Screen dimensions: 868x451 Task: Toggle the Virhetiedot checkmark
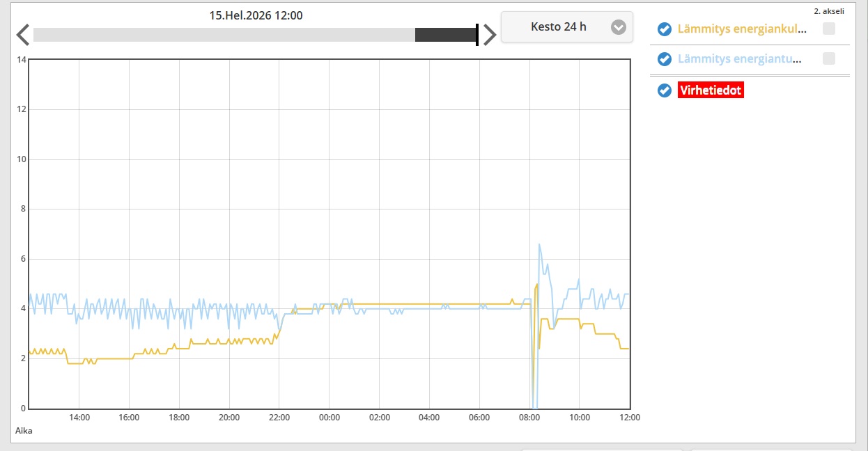click(x=665, y=90)
